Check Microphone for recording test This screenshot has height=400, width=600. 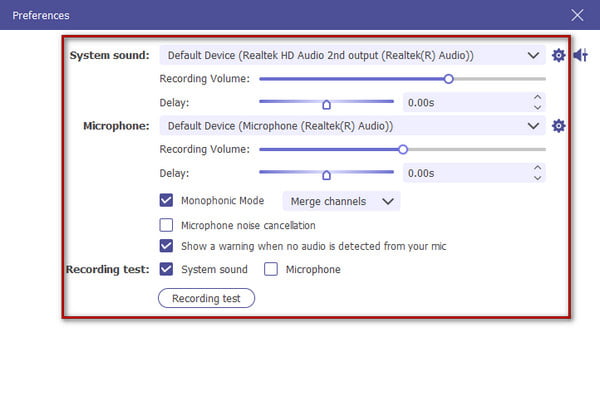(271, 269)
